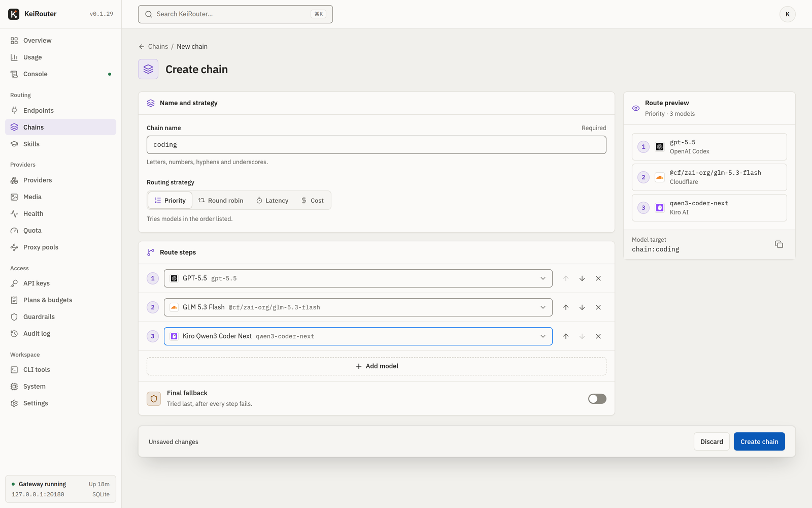Open CLI tools in Workspace

tap(60, 370)
